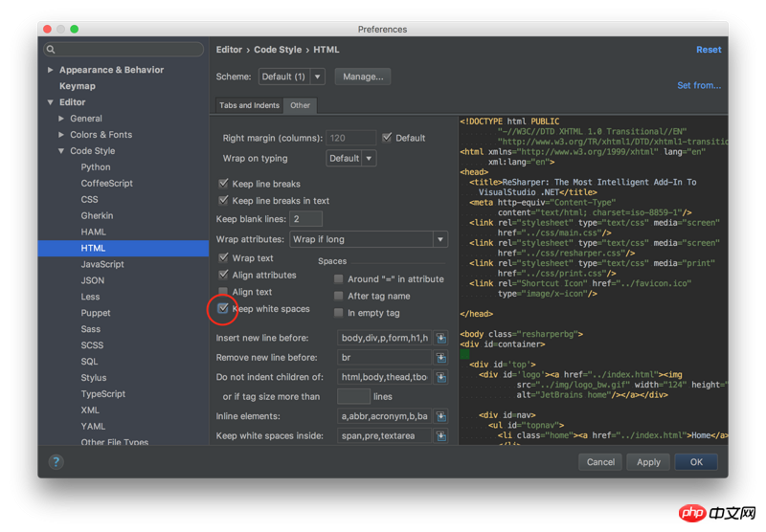Click the Keep white spaces inside field
The image size is (766, 532).
click(385, 435)
